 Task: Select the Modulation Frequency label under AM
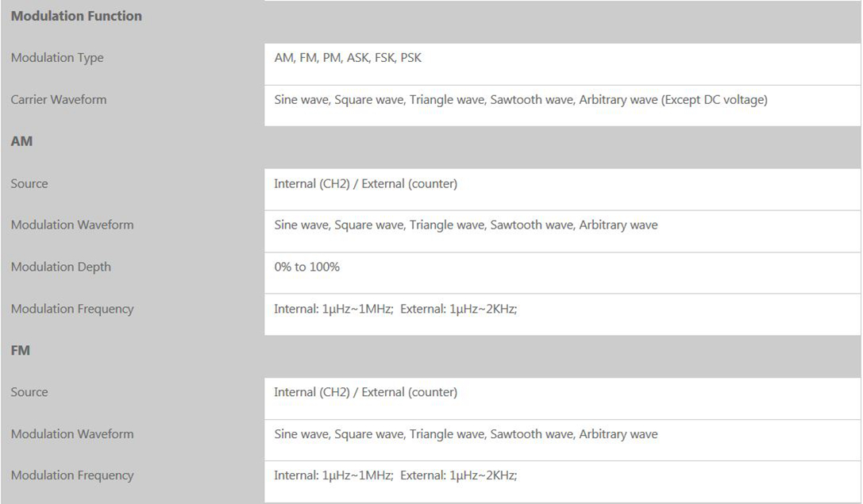pos(72,309)
